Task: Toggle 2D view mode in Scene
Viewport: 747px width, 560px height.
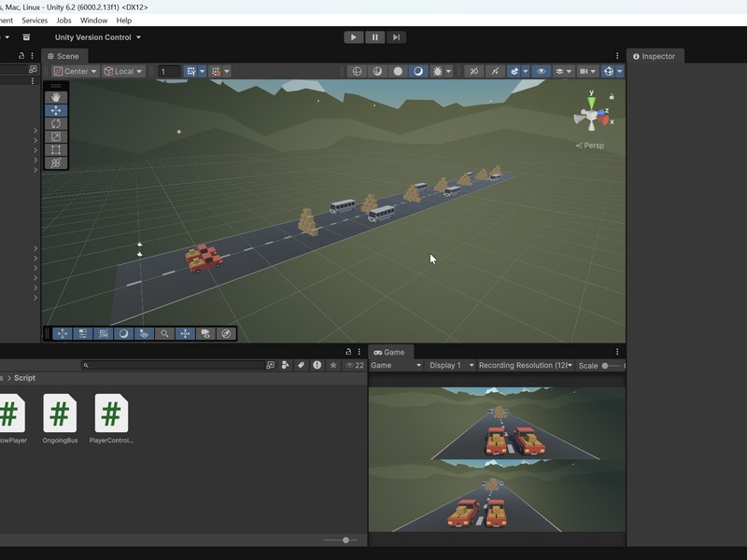Action: (x=473, y=72)
